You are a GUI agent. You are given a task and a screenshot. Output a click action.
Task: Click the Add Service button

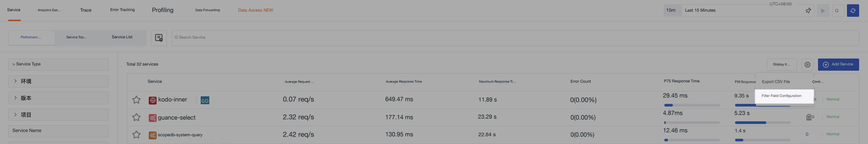tap(838, 64)
